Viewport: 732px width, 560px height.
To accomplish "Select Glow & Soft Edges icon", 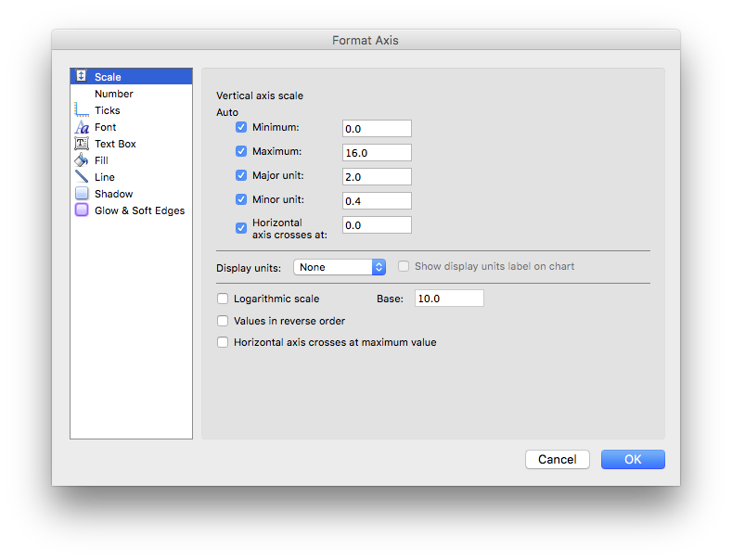I will (x=82, y=210).
